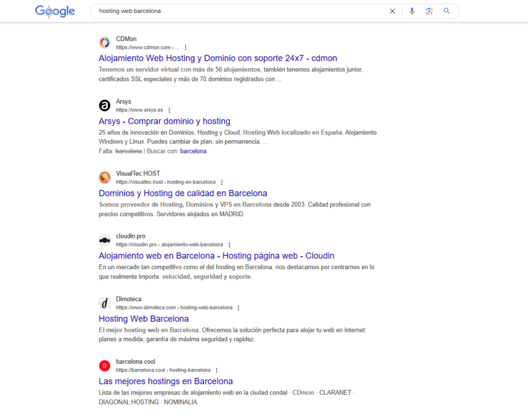Click the magnifying glass search icon
The height and width of the screenshot is (420, 528).
[447, 11]
